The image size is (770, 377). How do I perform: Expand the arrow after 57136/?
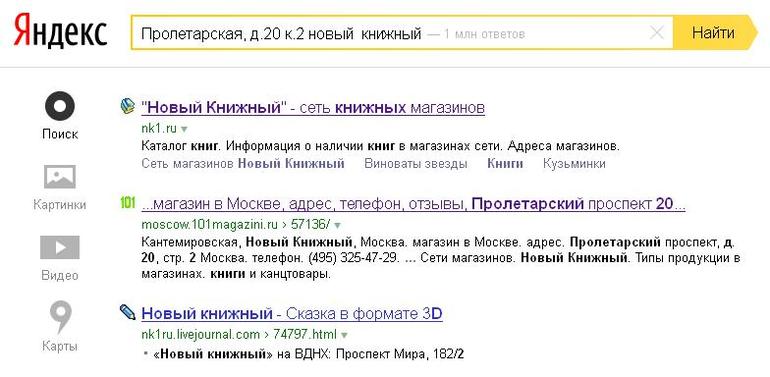click(x=337, y=226)
